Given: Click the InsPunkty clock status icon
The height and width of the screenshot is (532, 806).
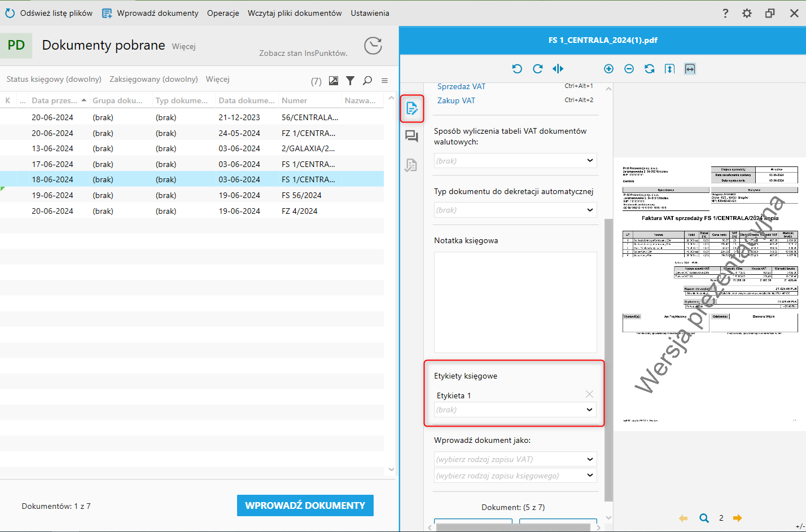Looking at the screenshot, I should [x=373, y=46].
